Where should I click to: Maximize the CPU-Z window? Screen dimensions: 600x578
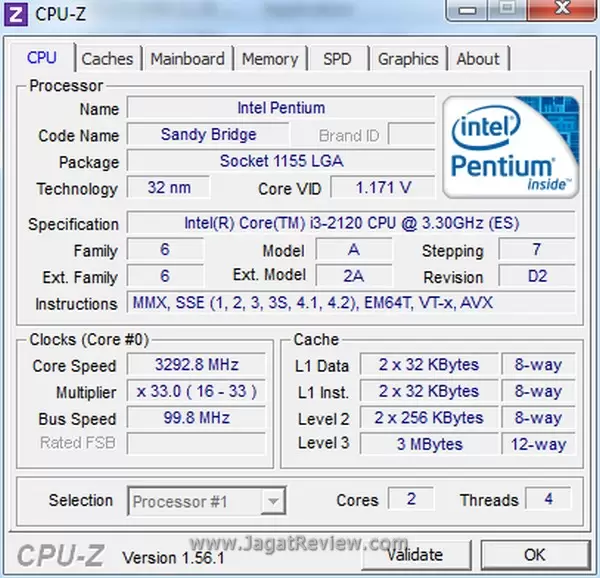[508, 9]
